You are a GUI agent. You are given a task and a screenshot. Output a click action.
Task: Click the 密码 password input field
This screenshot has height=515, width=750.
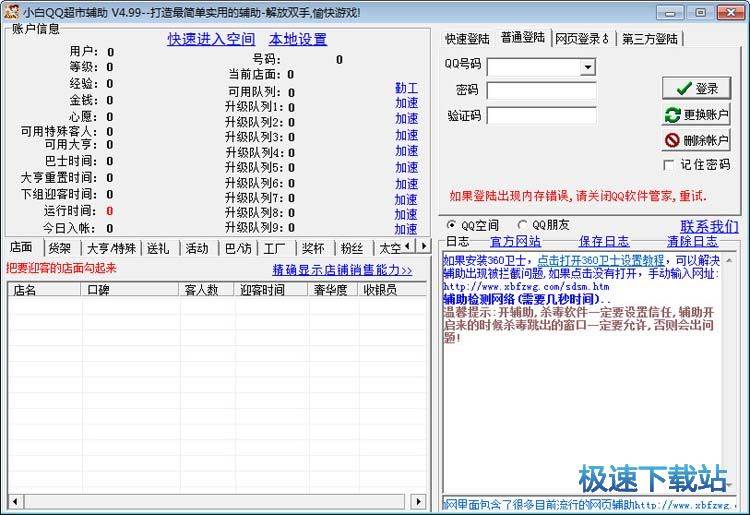click(541, 91)
